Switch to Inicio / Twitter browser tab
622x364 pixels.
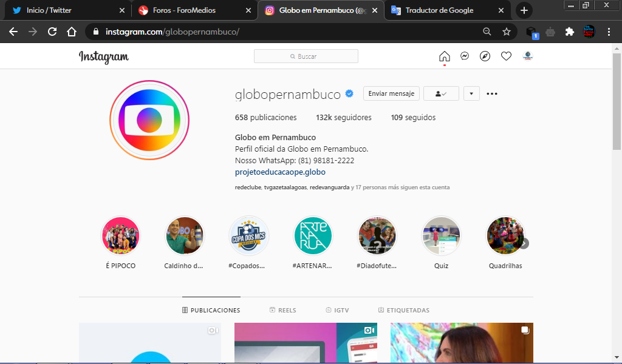(x=67, y=10)
